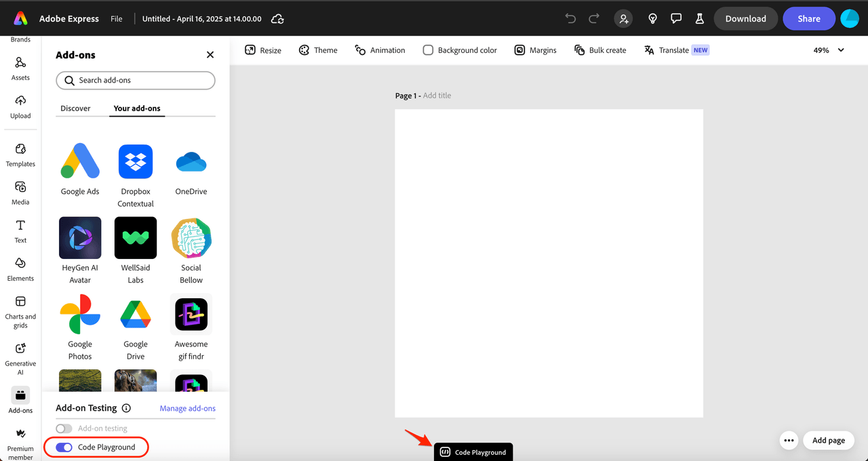The width and height of the screenshot is (868, 461).
Task: Toggle the Code Playground switch
Action: click(x=64, y=447)
